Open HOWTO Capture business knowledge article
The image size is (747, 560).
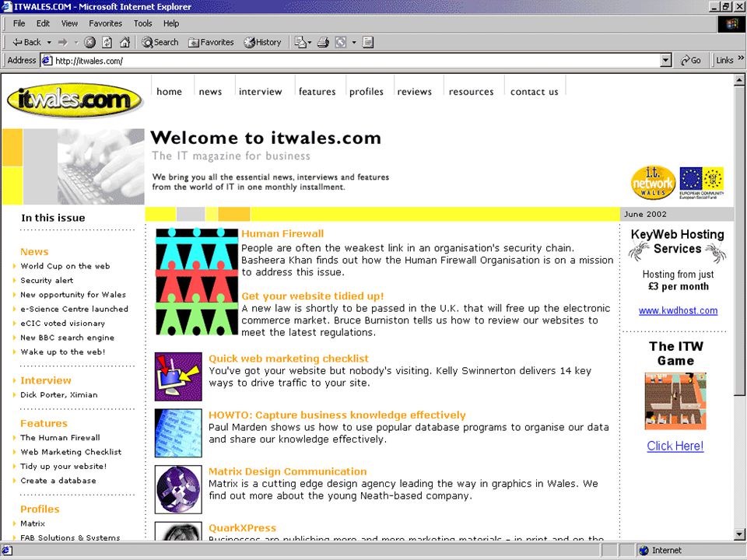(x=337, y=415)
